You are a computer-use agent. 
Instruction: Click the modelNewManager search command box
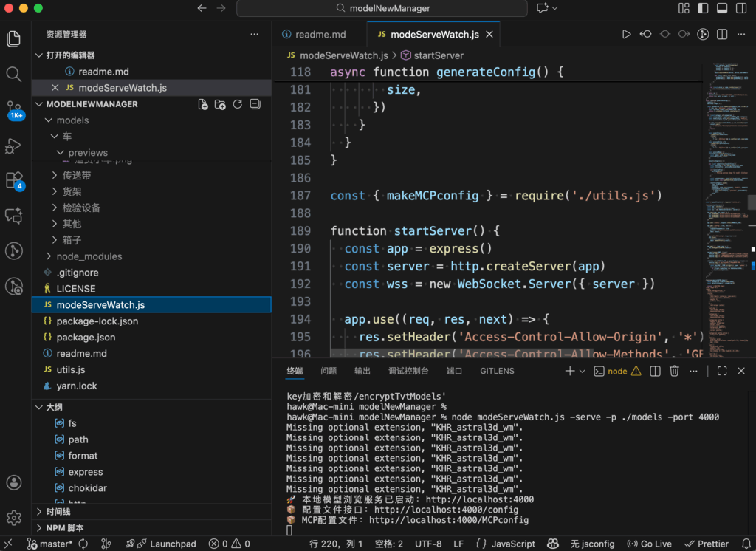(x=382, y=8)
